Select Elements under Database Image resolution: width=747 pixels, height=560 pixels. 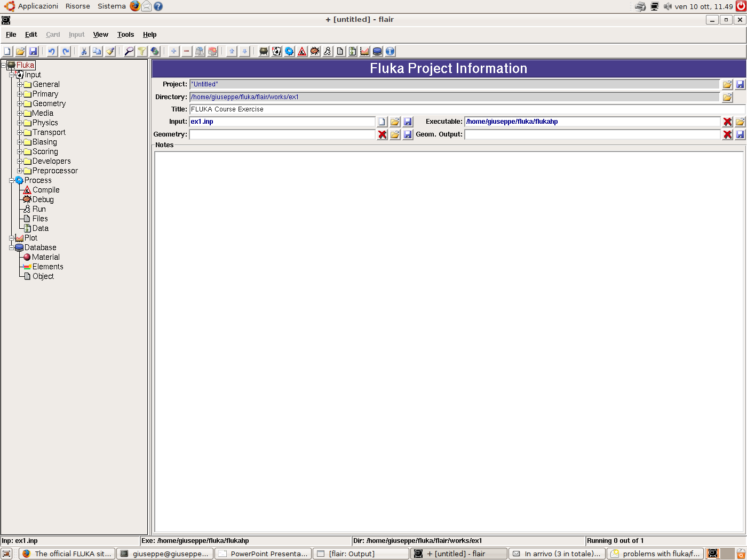[x=48, y=267]
